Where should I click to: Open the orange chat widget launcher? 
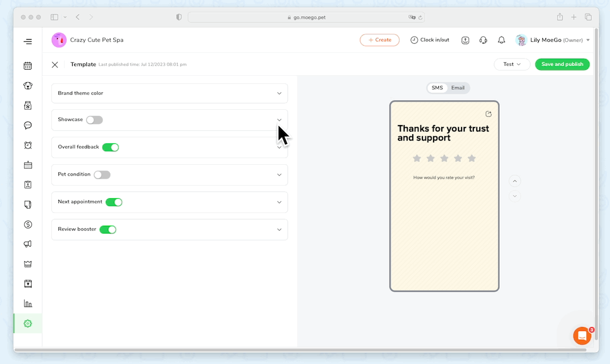pos(582,336)
